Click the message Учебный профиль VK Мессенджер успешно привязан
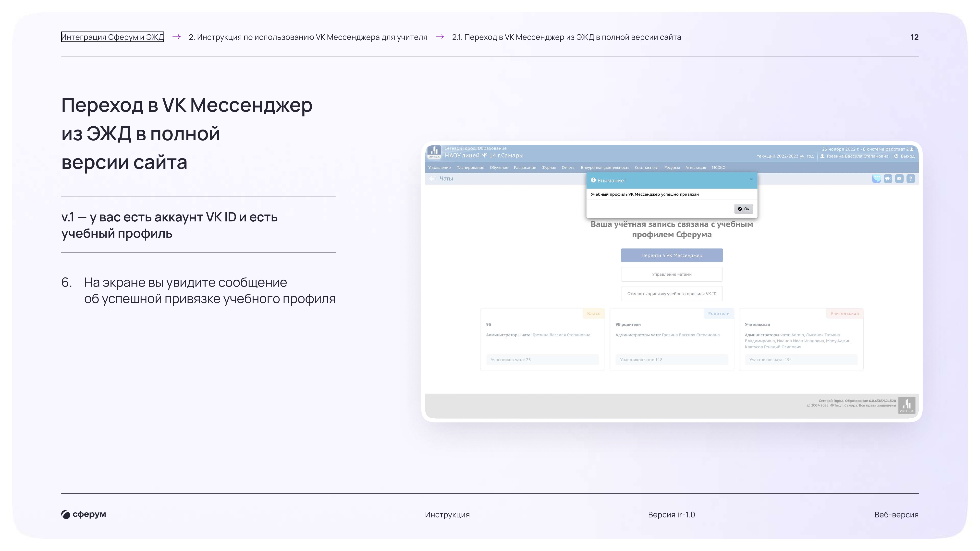Screen dimensions: 980x551 pyautogui.click(x=644, y=194)
